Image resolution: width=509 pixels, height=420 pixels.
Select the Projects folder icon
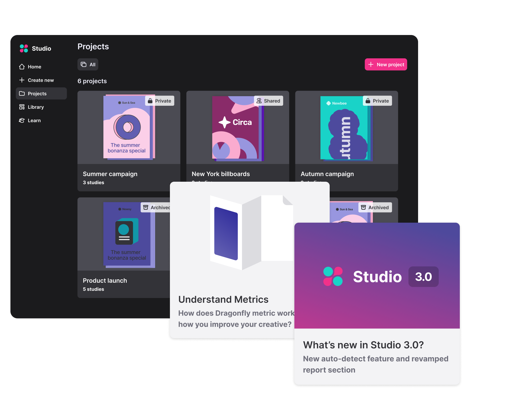[x=22, y=93]
